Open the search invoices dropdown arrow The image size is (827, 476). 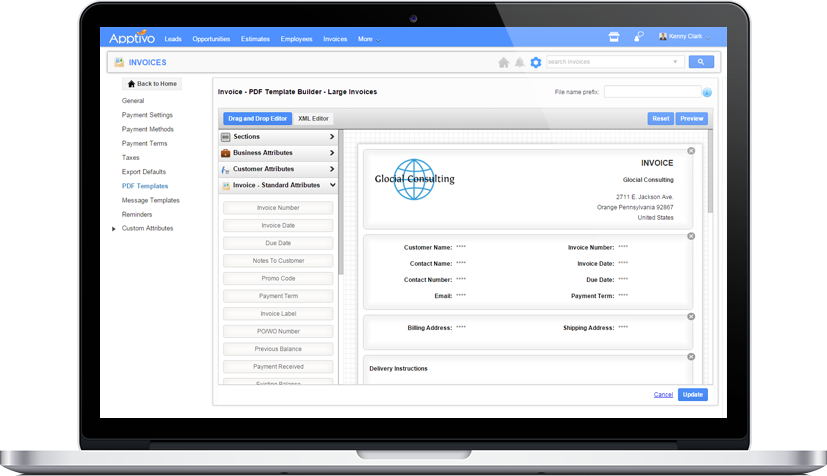(676, 62)
